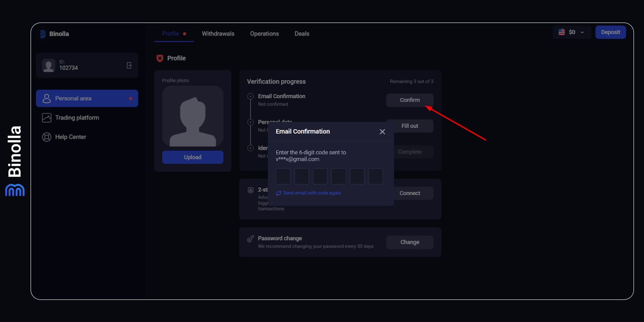
Task: Click the US flag icon near balance
Action: click(561, 32)
